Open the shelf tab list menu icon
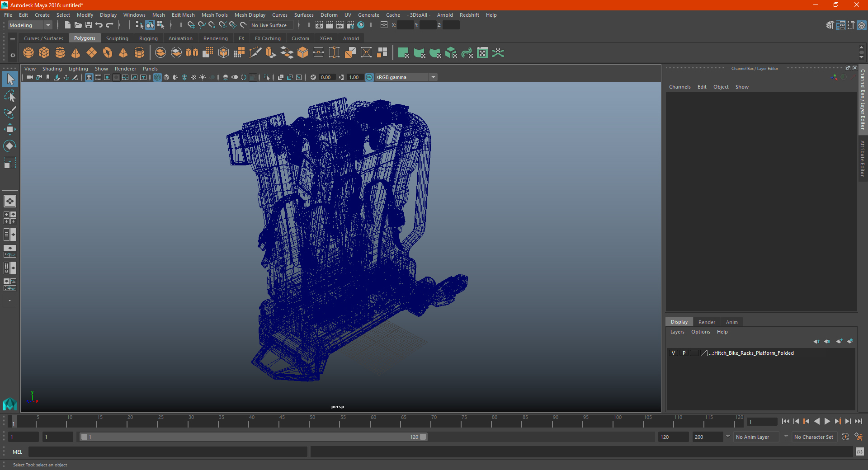 [13, 39]
